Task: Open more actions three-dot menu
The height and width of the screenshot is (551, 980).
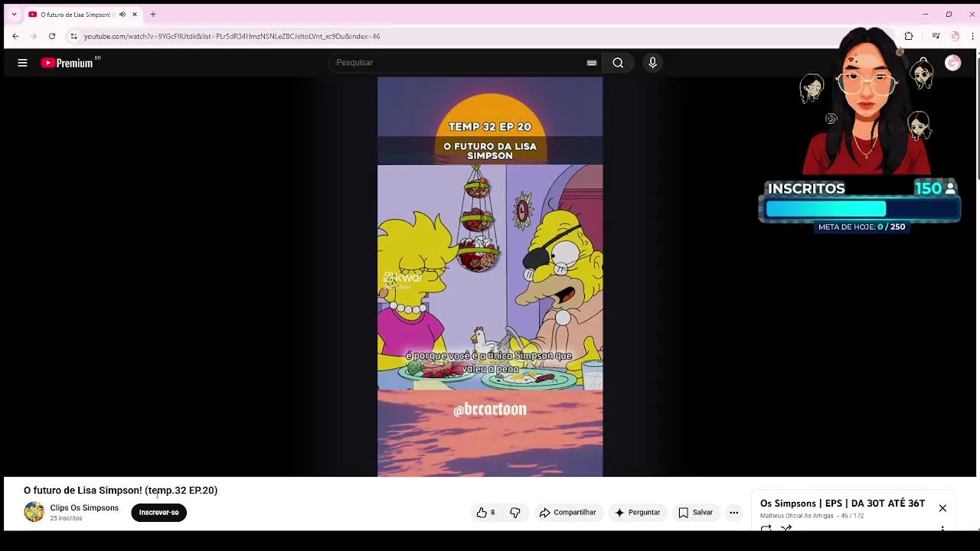Action: 733,513
